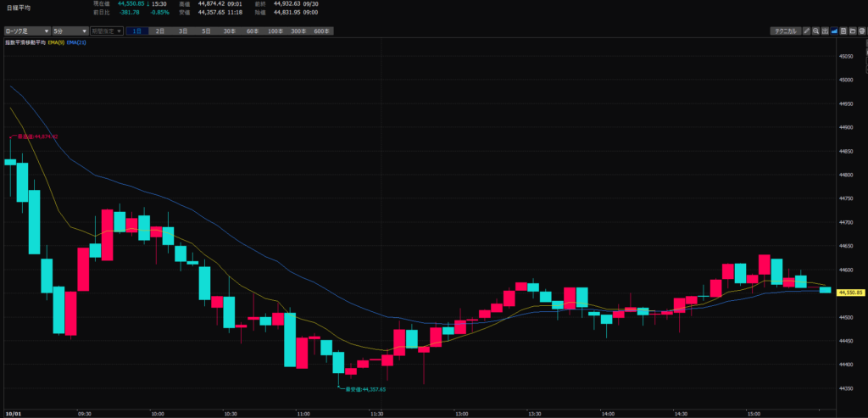Click the magnifier zoom icon
The height and width of the screenshot is (418, 868).
click(x=815, y=31)
